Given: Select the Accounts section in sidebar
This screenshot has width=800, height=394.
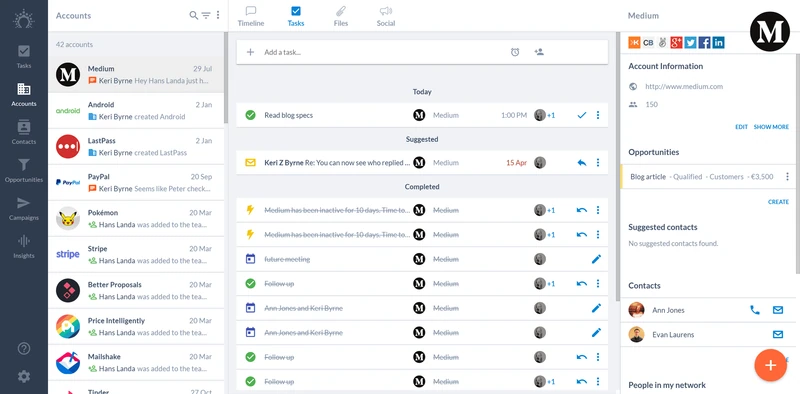Looking at the screenshot, I should click(x=23, y=94).
